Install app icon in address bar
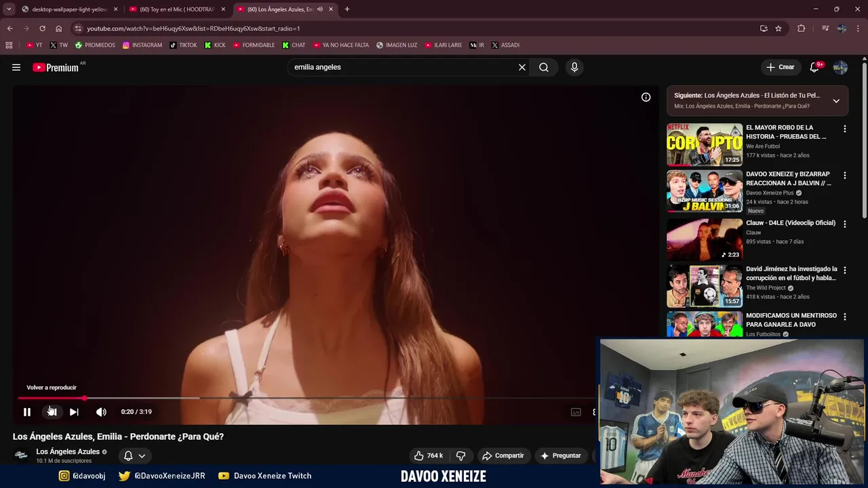The height and width of the screenshot is (488, 868). 764,28
